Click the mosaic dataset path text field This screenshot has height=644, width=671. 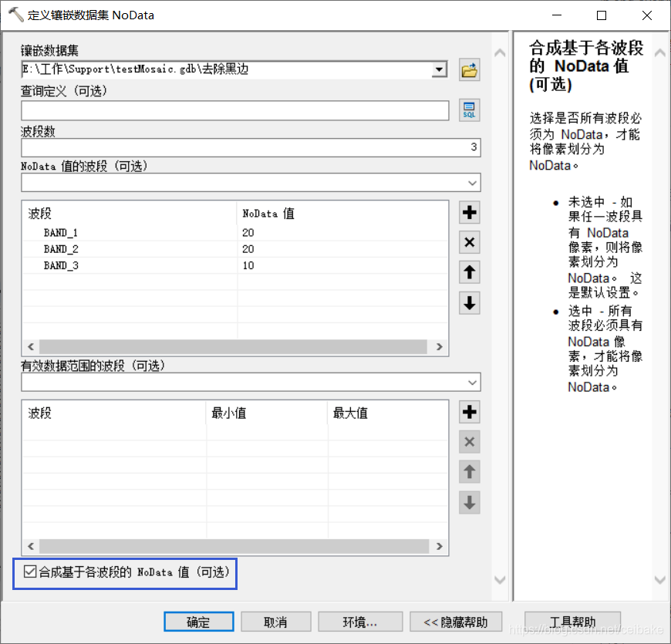point(227,69)
